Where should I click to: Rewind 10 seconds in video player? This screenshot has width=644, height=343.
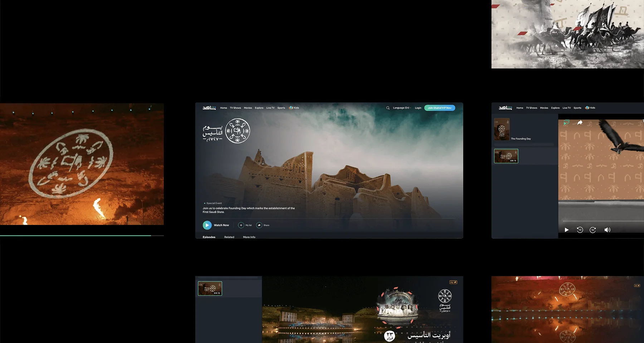click(580, 230)
